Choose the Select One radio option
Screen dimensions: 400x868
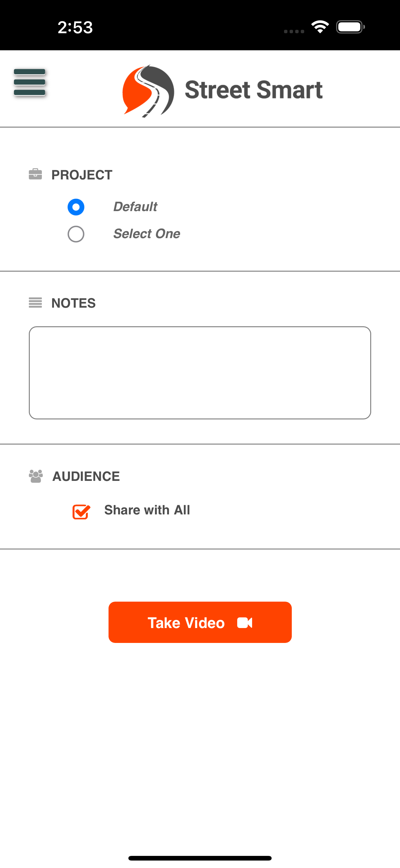[76, 234]
